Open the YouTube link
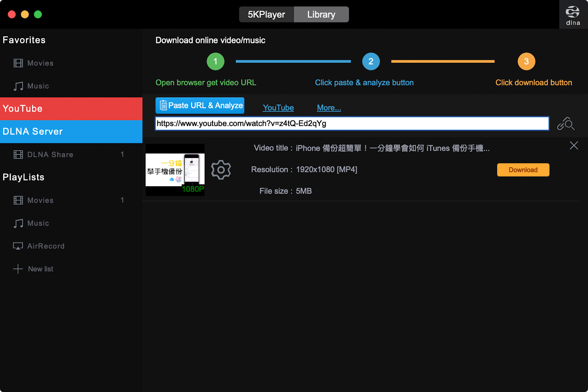This screenshot has height=392, width=588. (x=278, y=108)
